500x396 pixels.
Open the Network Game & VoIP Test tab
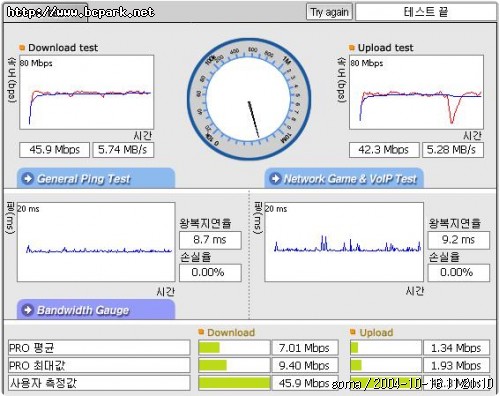pyautogui.click(x=344, y=178)
